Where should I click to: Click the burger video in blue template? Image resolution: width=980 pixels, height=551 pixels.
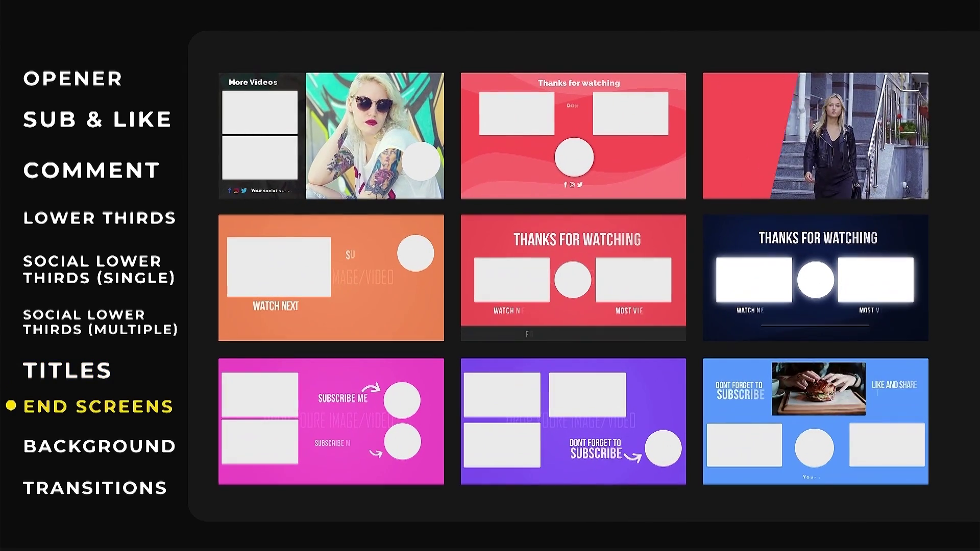click(818, 389)
